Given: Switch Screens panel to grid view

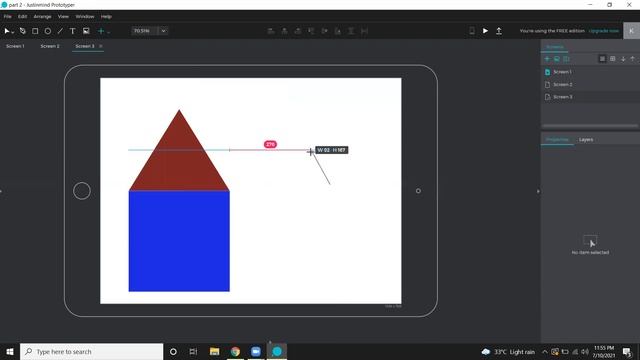Looking at the screenshot, I should pos(613,59).
